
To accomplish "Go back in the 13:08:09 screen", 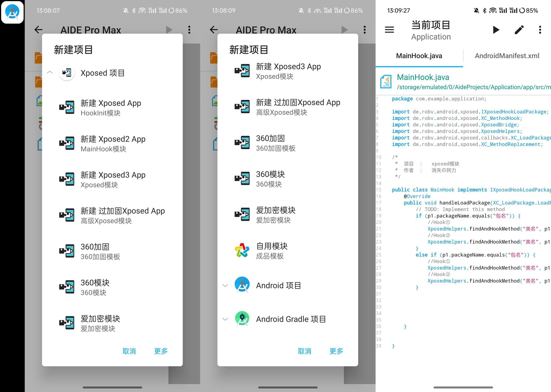I will (x=214, y=30).
